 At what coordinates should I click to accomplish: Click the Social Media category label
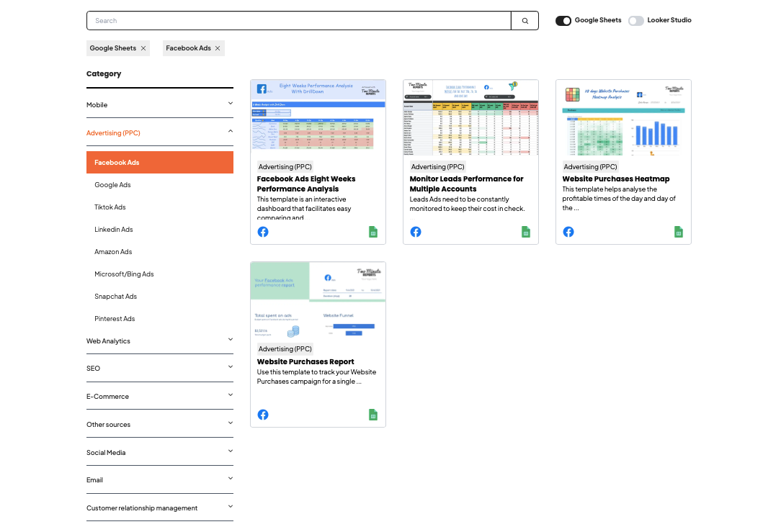coord(106,452)
